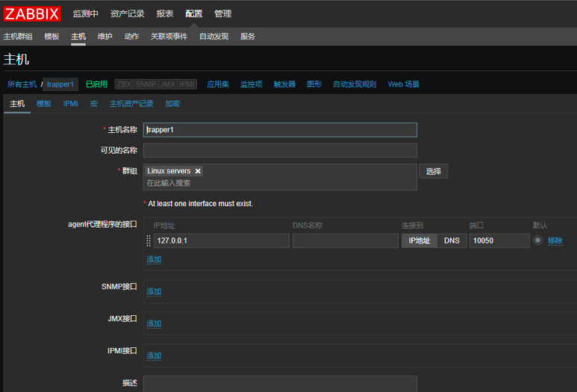
Task: Open 自动发现规则 link
Action: 355,84
